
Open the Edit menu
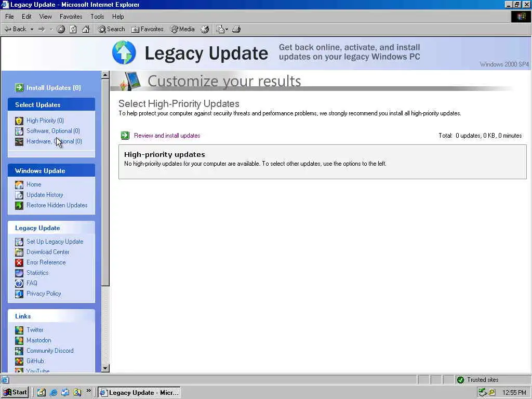[26, 16]
